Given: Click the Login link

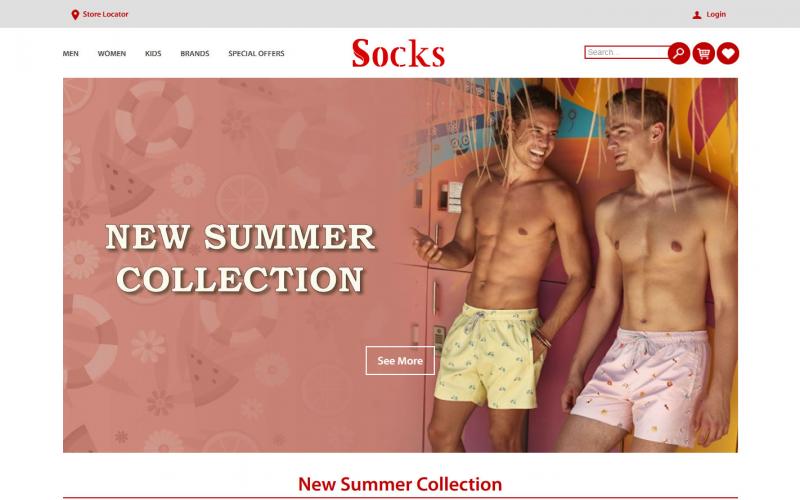Looking at the screenshot, I should coord(716,14).
